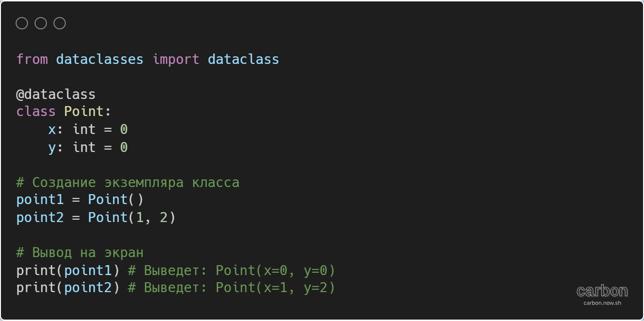The width and height of the screenshot is (644, 321).
Task: Click the carbon logo watermark
Action: 602,291
